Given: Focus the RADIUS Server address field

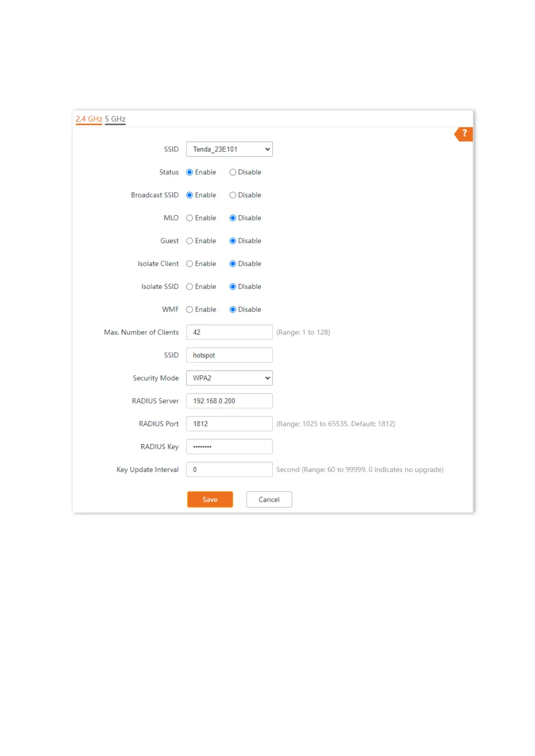Looking at the screenshot, I should 229,401.
